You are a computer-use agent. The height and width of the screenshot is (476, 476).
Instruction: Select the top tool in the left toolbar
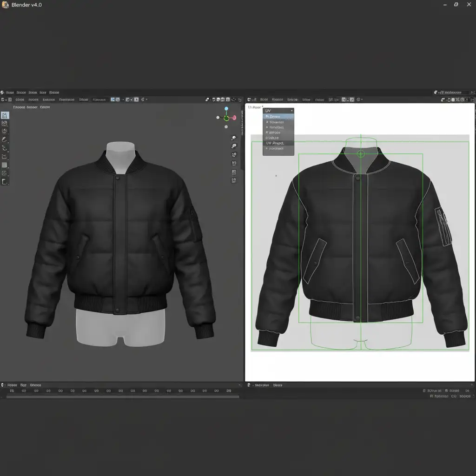pos(5,115)
